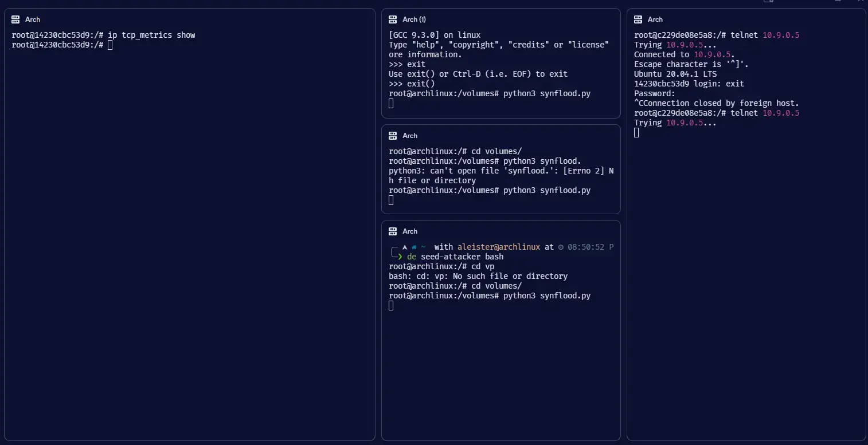Click 'python3 synflood.py' in the Errno 2 pane
The width and height of the screenshot is (868, 445).
(x=547, y=191)
